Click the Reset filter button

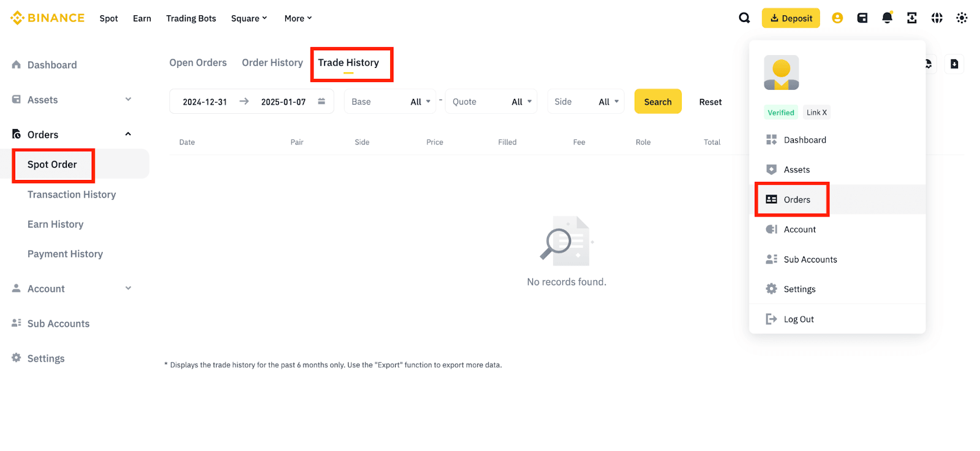pyautogui.click(x=710, y=102)
